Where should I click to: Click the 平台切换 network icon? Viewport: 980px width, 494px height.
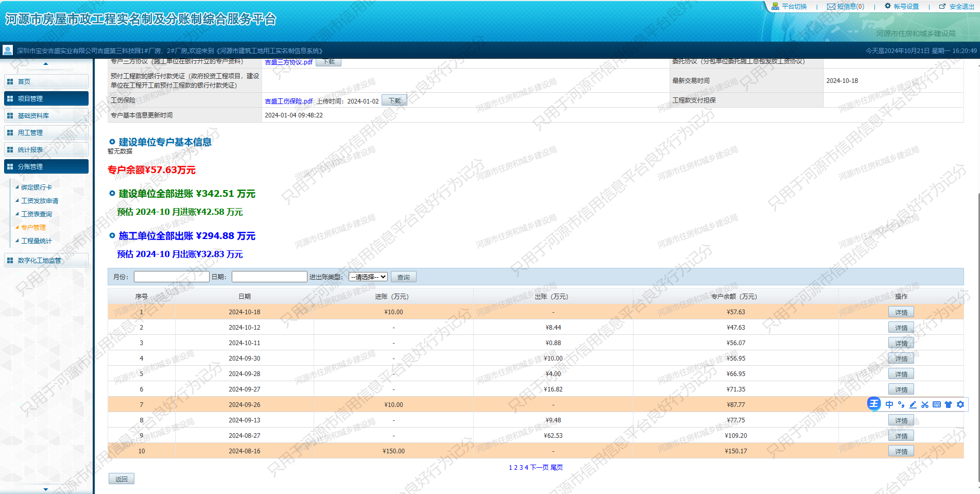click(775, 7)
